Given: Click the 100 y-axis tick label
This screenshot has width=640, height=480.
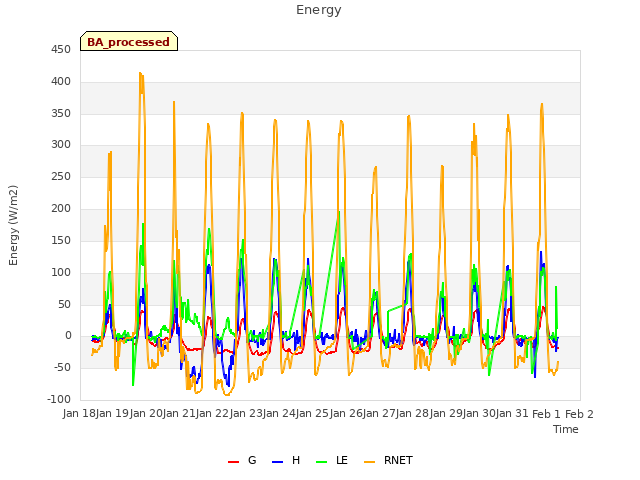Looking at the screenshot, I should 61,272.
